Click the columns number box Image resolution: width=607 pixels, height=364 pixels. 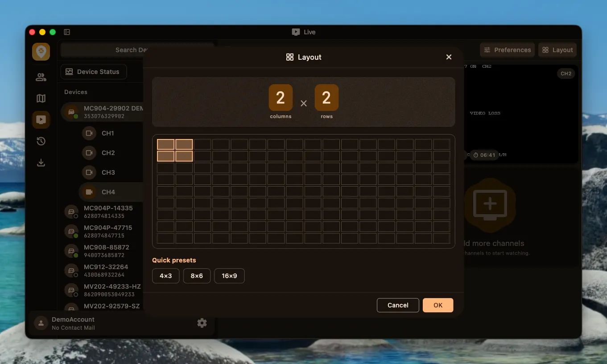click(281, 98)
